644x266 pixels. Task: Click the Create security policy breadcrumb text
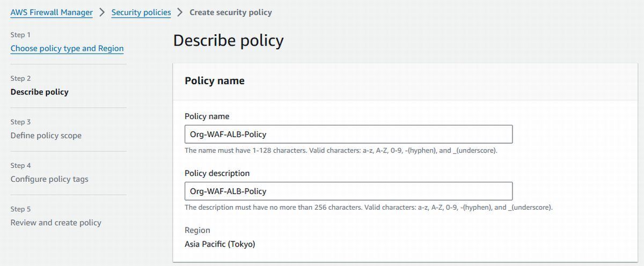pyautogui.click(x=231, y=12)
